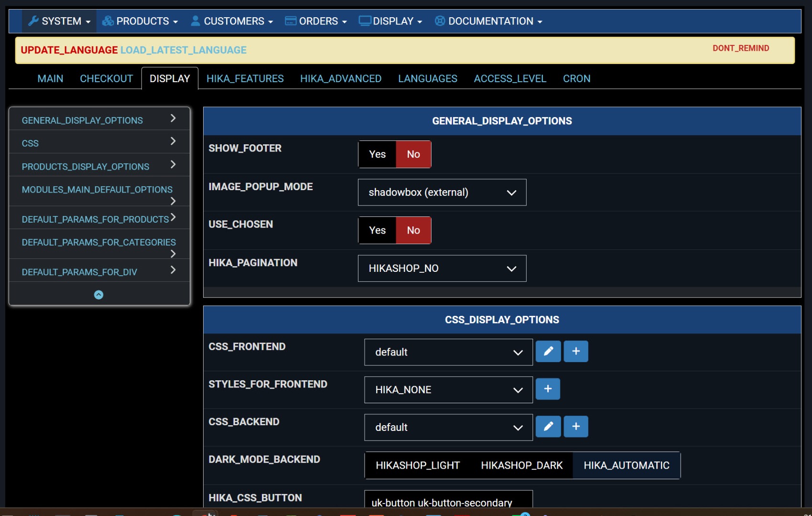Go to the CSS section in the sidebar
Screen dimensions: 812x516
(99, 142)
